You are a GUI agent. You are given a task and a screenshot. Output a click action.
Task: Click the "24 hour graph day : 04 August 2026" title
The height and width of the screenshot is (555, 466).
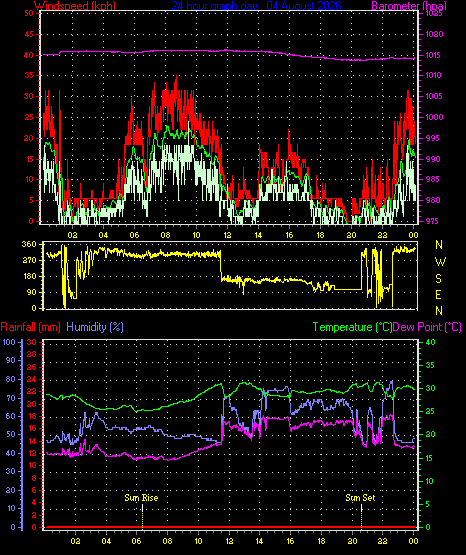257,5
